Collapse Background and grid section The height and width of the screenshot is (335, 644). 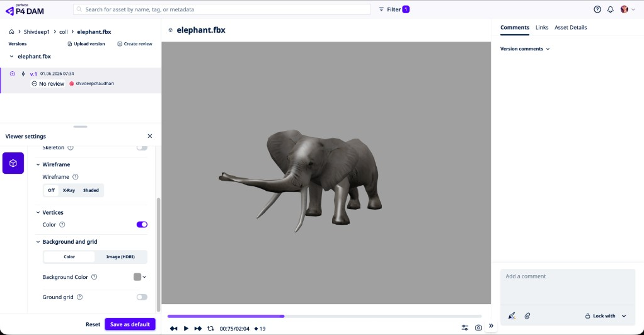[38, 242]
